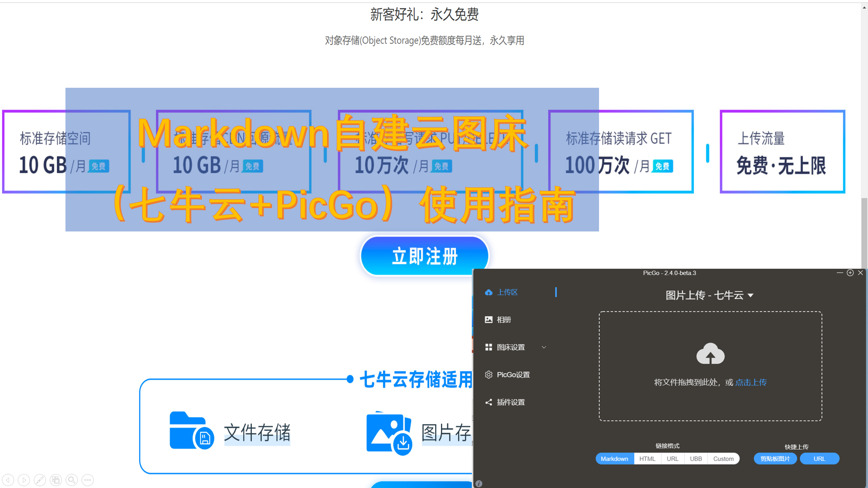This screenshot has height=488, width=868.
Task: Select URL link format
Action: pos(672,459)
